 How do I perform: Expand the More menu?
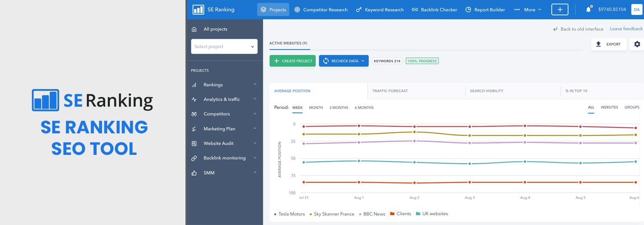coord(528,9)
